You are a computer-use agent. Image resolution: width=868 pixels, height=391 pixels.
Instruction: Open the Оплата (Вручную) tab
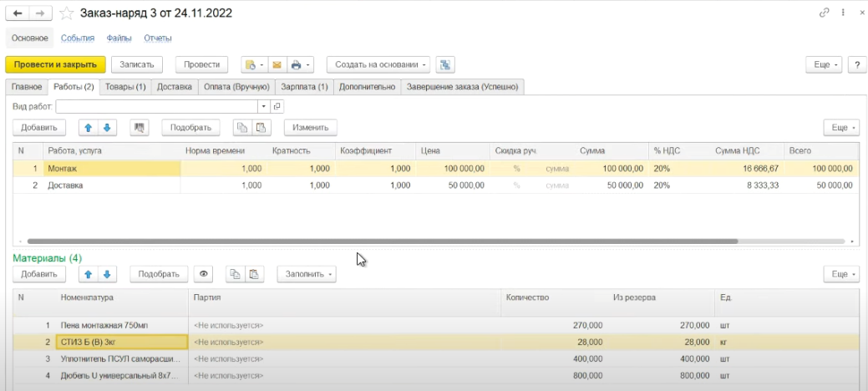click(237, 86)
